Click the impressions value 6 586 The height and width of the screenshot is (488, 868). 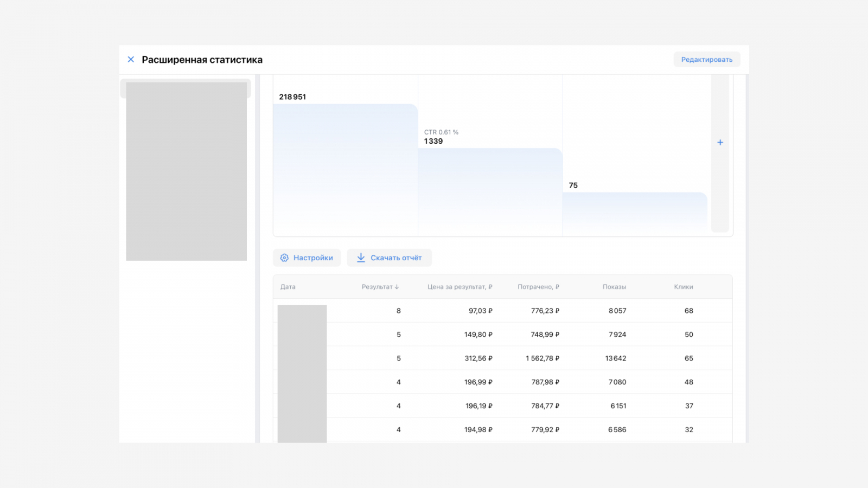(617, 429)
